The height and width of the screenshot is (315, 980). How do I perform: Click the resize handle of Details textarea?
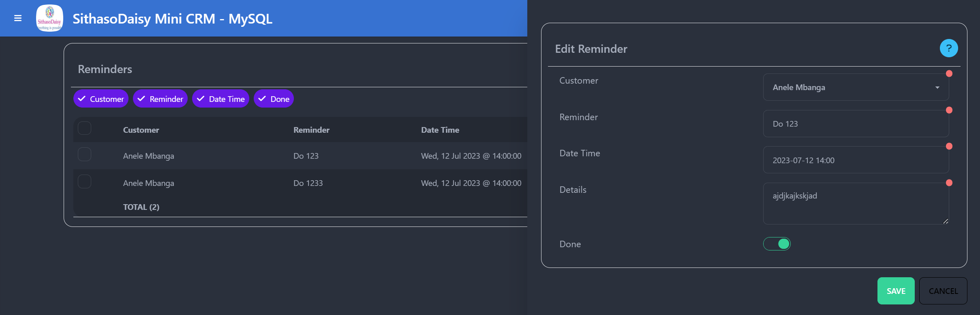[945, 221]
